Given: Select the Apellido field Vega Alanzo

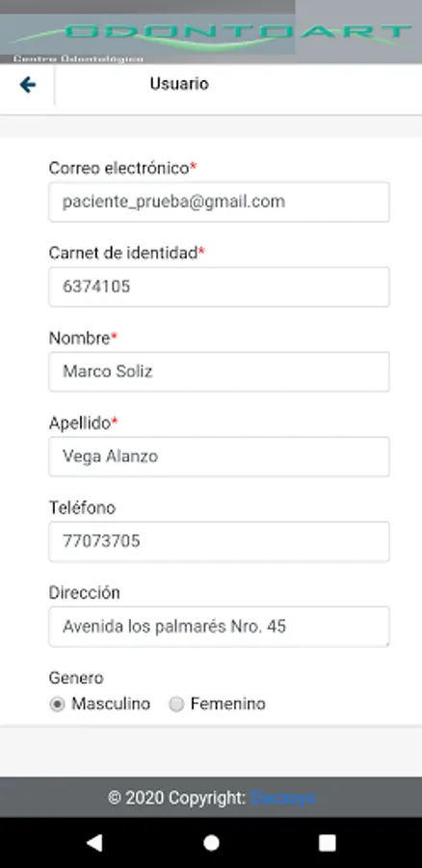Looking at the screenshot, I should point(219,457).
